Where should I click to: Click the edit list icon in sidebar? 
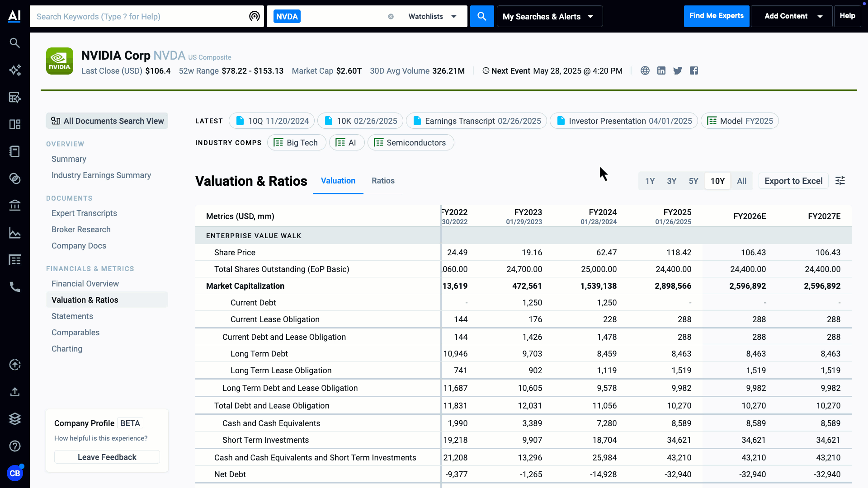(15, 97)
